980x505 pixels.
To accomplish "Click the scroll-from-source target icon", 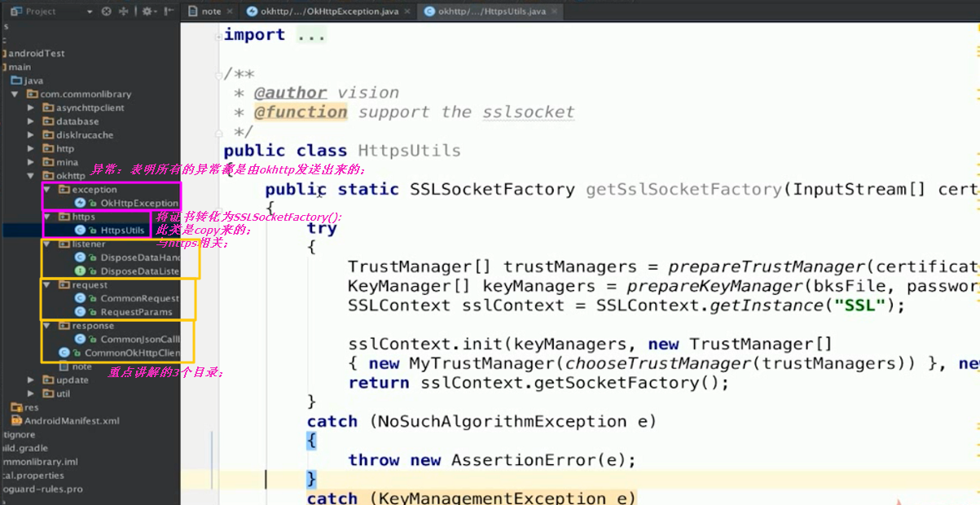I will click(x=106, y=11).
